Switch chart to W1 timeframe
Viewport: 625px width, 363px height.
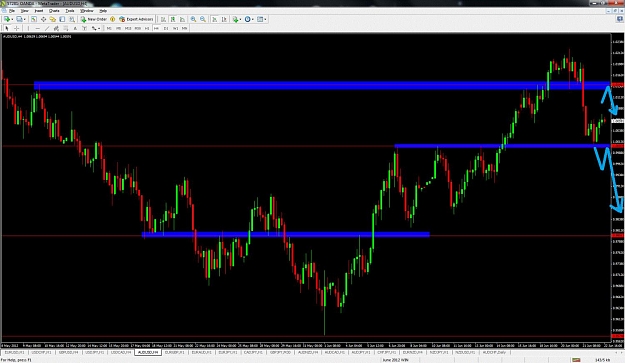coord(175,28)
